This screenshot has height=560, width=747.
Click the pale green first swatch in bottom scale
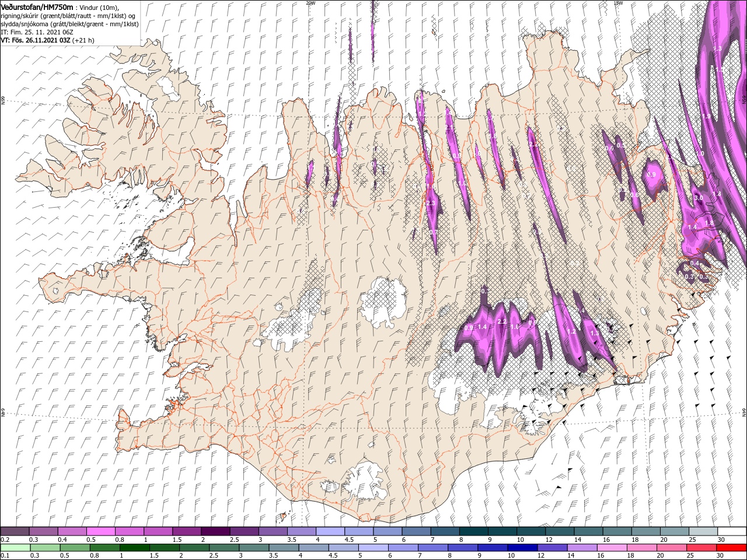[x=15, y=548]
